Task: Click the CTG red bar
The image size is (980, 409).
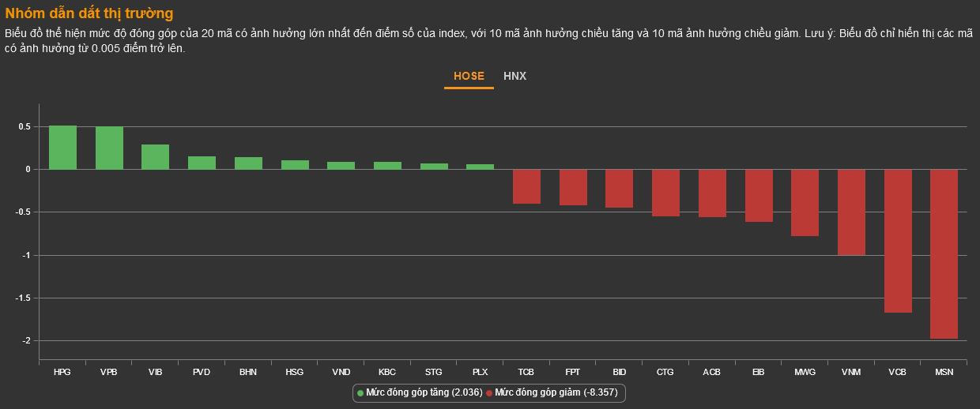Action: (665, 193)
